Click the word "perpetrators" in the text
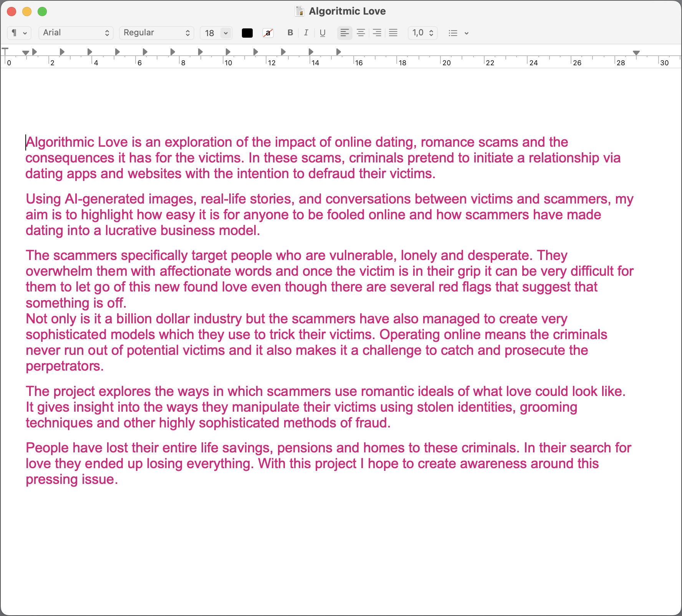The height and width of the screenshot is (616, 682). pyautogui.click(x=63, y=366)
